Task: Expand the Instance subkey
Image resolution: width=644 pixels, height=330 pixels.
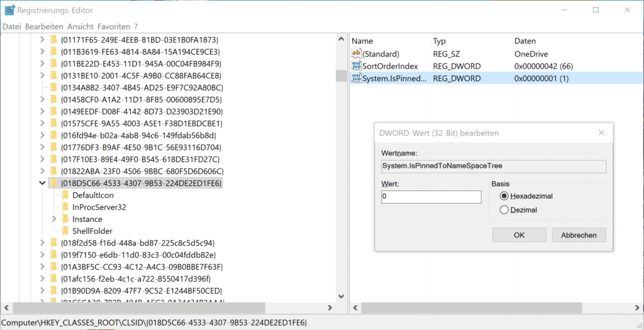Action: (54, 219)
